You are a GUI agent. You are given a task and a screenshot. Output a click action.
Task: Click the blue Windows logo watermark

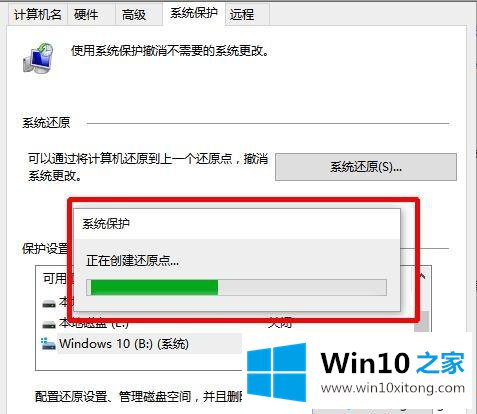click(277, 372)
